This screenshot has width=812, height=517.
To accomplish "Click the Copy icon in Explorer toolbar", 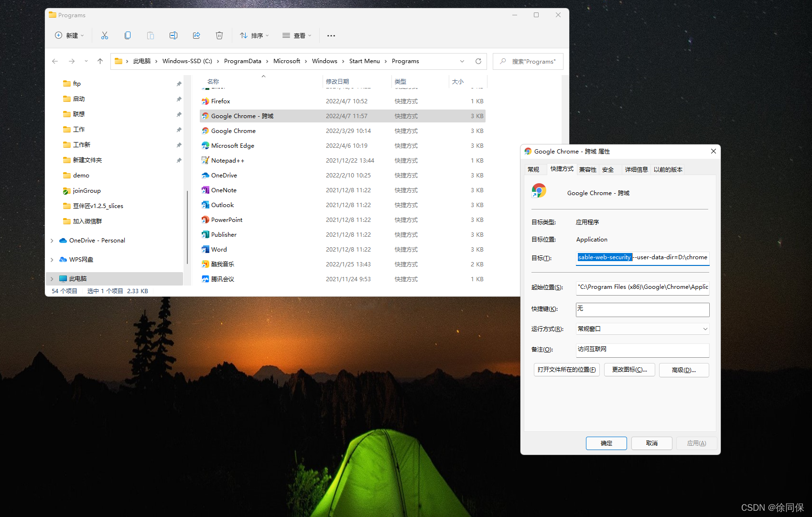I will 128,35.
